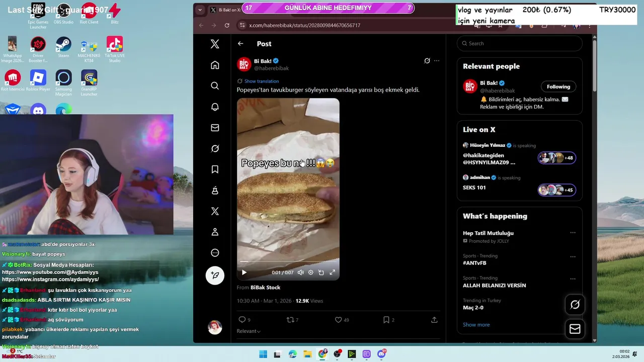
Task: Open BiBak Stock source link
Action: tap(265, 288)
